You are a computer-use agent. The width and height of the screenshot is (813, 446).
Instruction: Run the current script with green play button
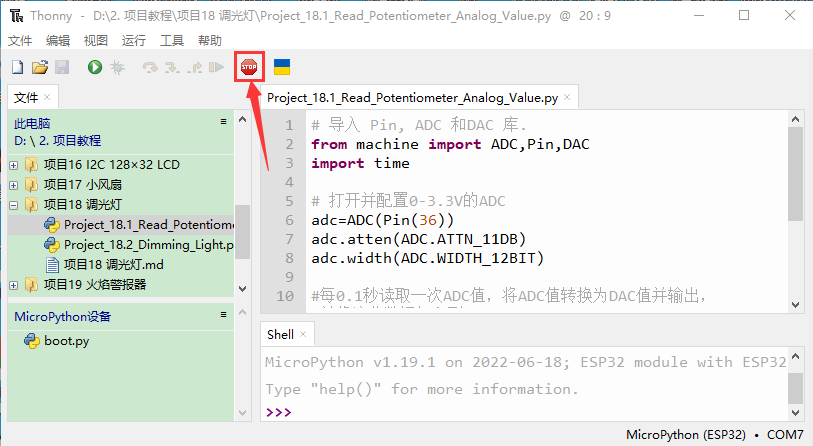94,67
